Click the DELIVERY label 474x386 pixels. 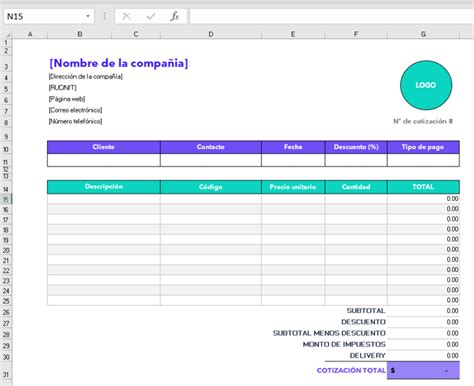(367, 356)
